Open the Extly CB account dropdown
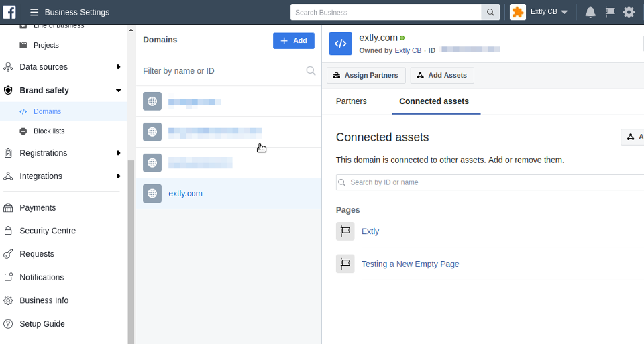The height and width of the screenshot is (344, 644). pos(549,12)
